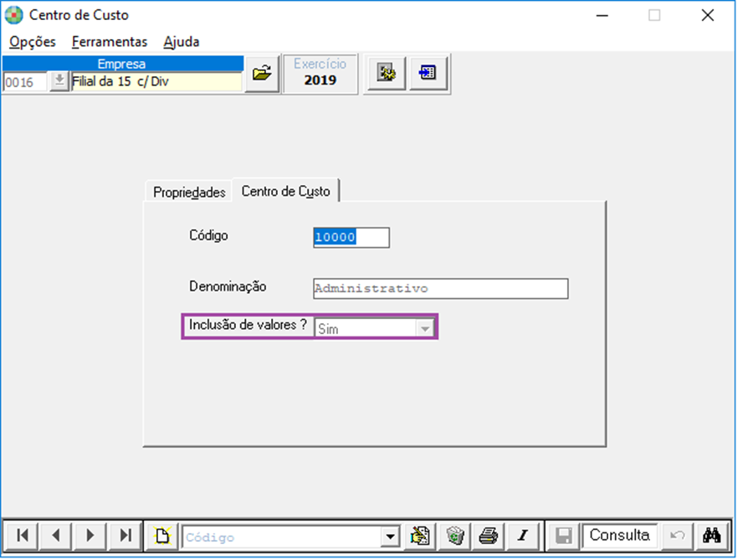This screenshot has width=738, height=560.
Task: Click the hand-on-document edit icon
Action: pos(420,536)
